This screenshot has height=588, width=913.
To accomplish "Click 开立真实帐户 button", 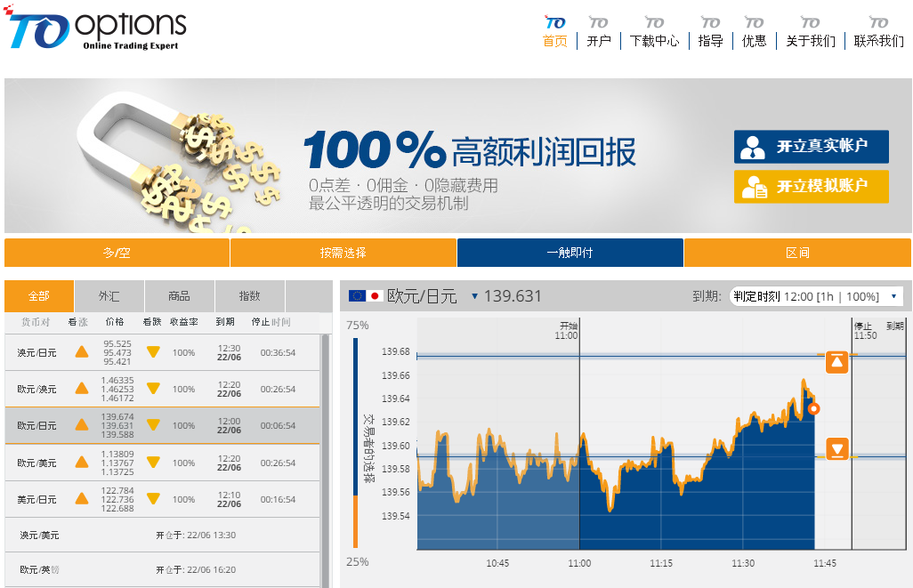I will (x=811, y=147).
